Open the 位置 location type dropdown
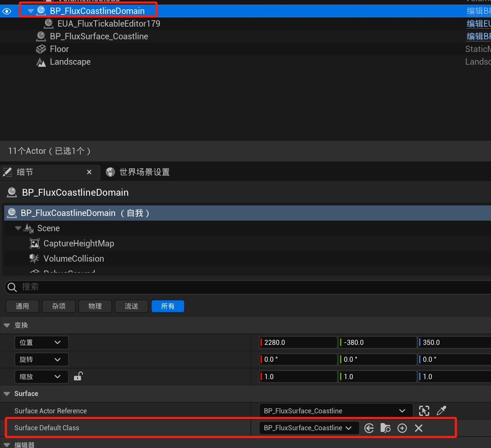This screenshot has height=448, width=491. tap(41, 343)
